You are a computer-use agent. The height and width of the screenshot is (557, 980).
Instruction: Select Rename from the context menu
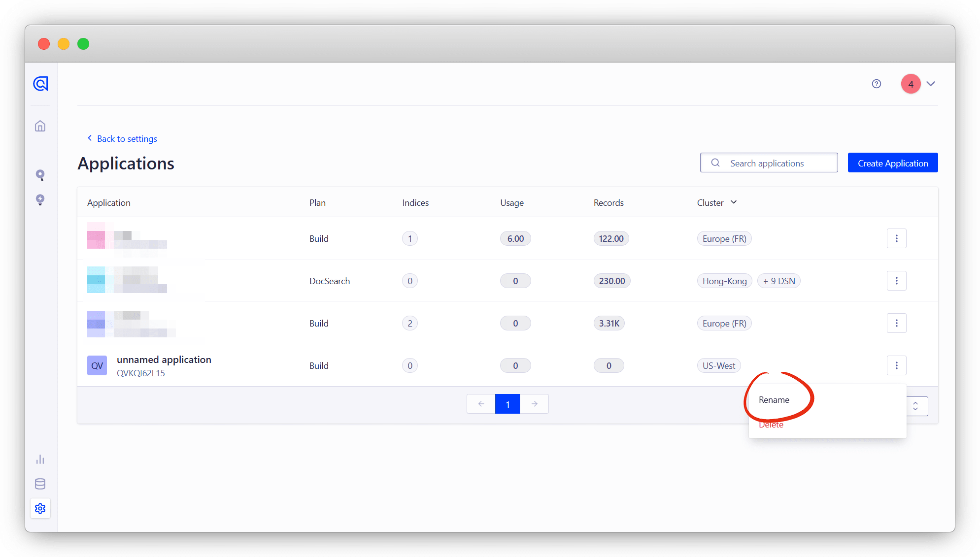[774, 400]
